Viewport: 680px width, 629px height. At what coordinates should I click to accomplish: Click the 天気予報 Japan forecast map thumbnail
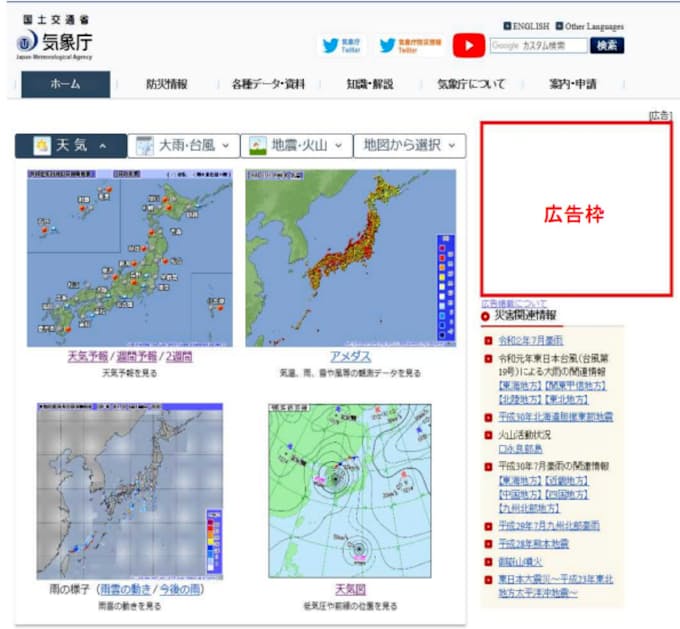click(x=129, y=257)
